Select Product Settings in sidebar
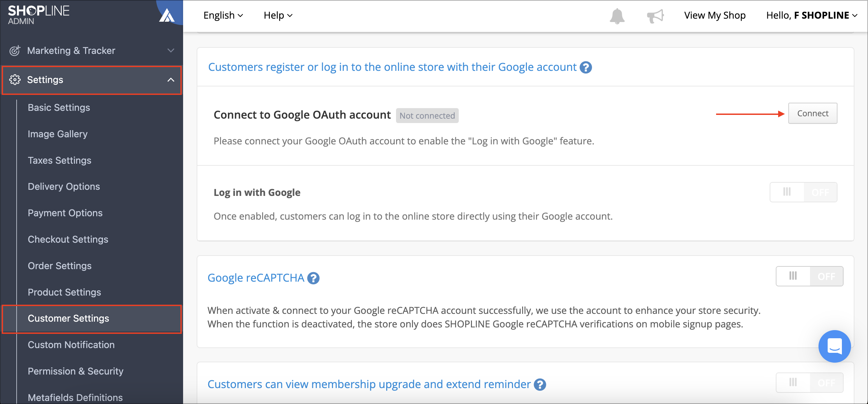868x404 pixels. 64,292
